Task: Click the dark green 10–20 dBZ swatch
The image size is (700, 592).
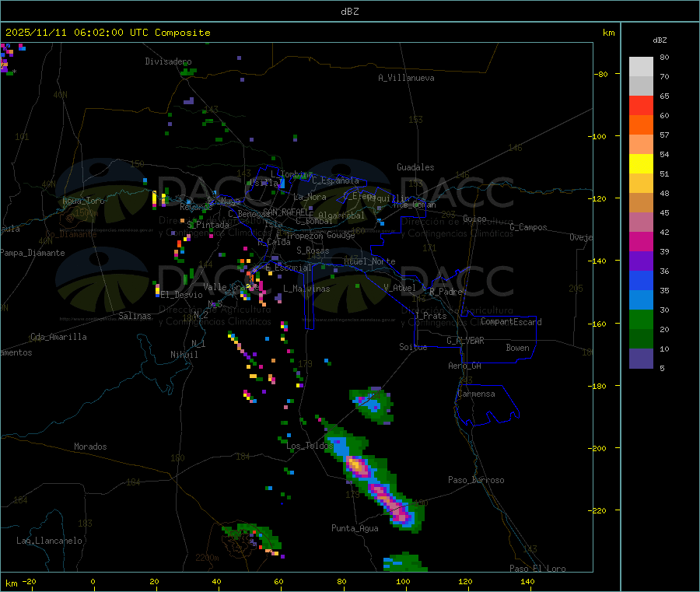Action: click(641, 339)
